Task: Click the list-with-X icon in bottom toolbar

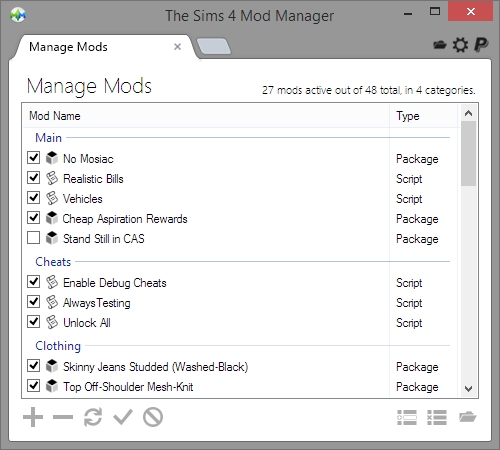Action: click(437, 417)
